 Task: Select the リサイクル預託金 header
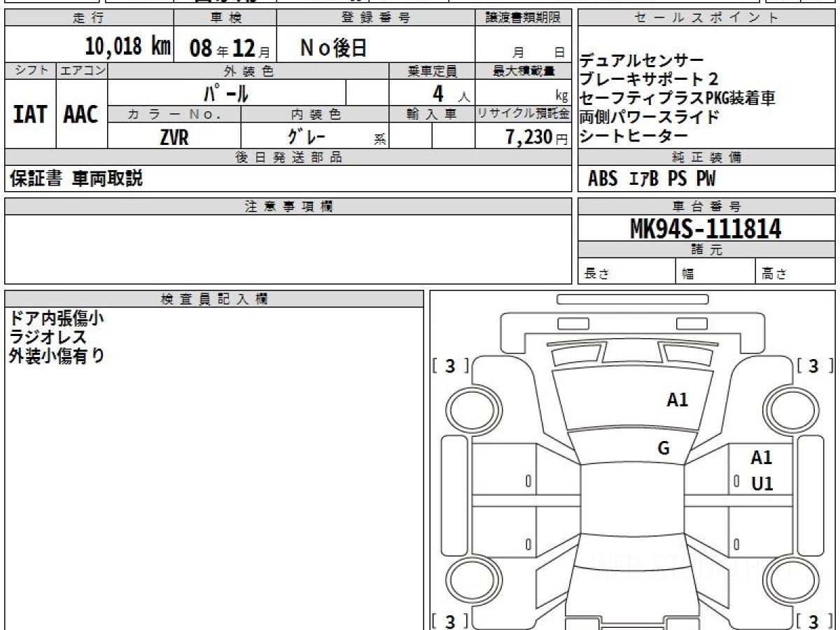coord(524,114)
